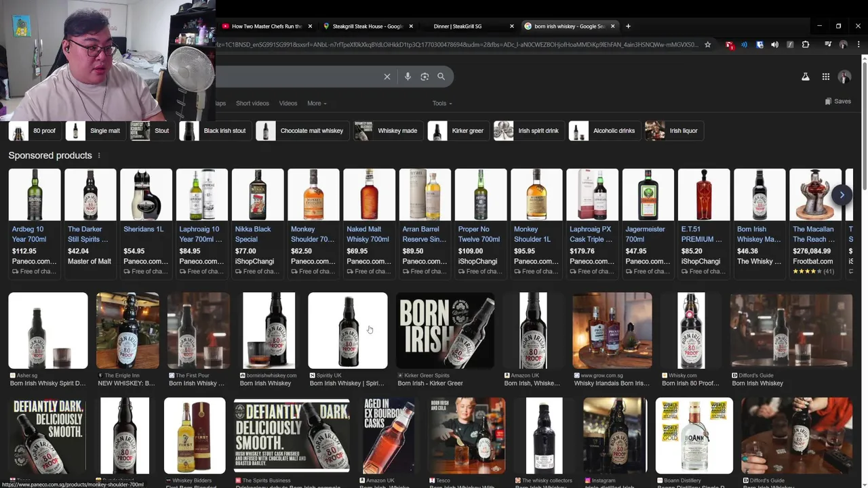Submit search with magnifier icon
This screenshot has width=868, height=488.
click(441, 77)
